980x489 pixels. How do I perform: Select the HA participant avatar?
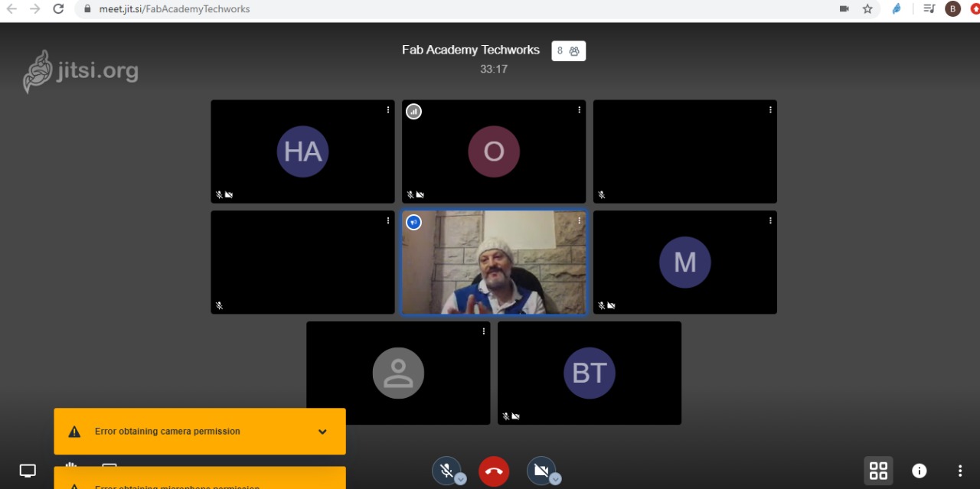click(x=302, y=152)
